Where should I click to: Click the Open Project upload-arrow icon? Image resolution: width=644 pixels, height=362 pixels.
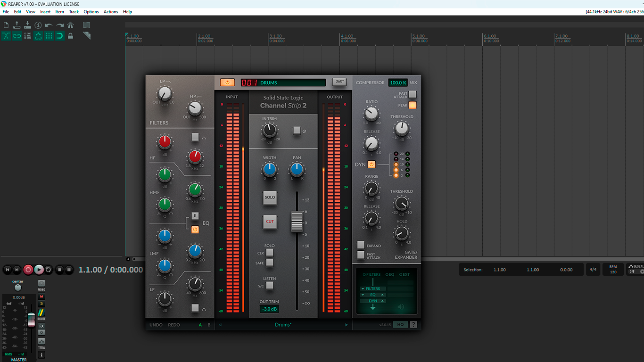(x=17, y=25)
